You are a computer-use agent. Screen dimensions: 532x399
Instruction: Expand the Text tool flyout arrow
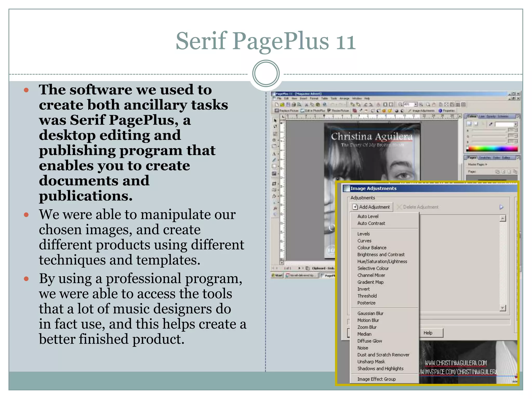[278, 154]
